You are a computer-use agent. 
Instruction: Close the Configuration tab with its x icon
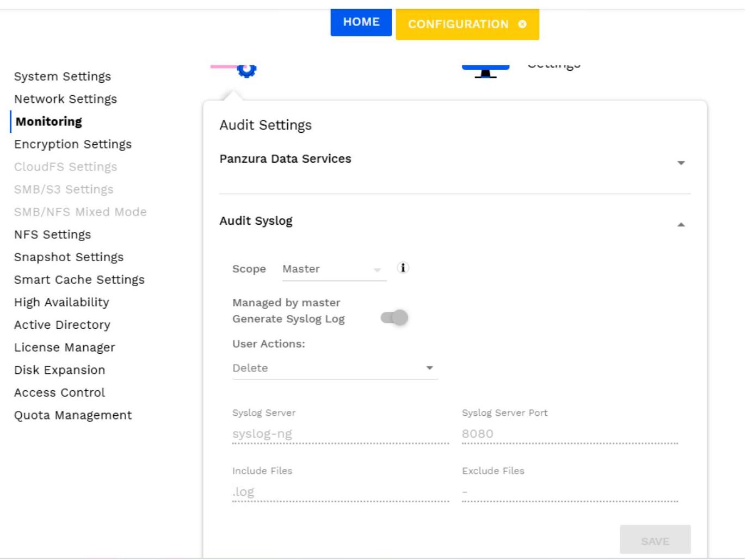522,24
